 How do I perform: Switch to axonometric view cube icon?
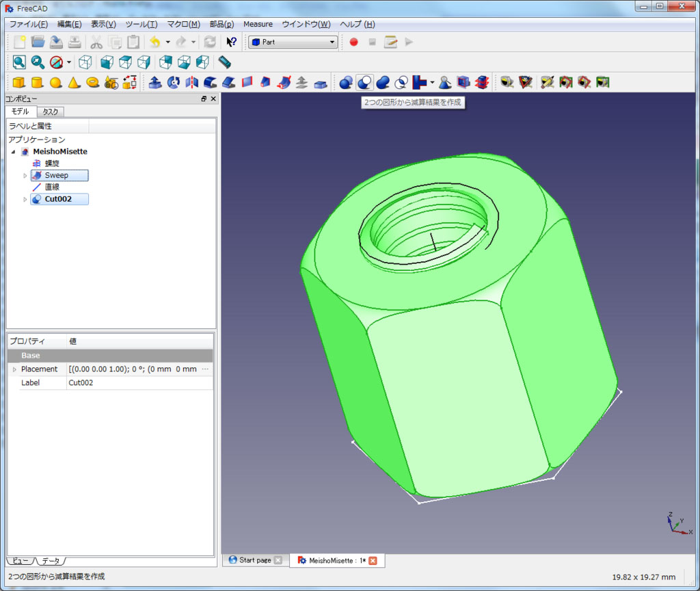click(x=85, y=62)
